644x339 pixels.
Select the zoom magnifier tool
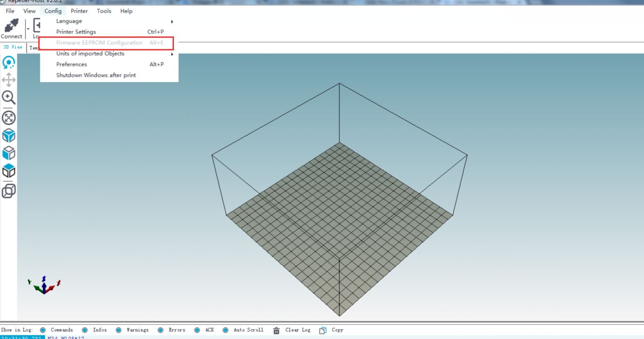[9, 98]
